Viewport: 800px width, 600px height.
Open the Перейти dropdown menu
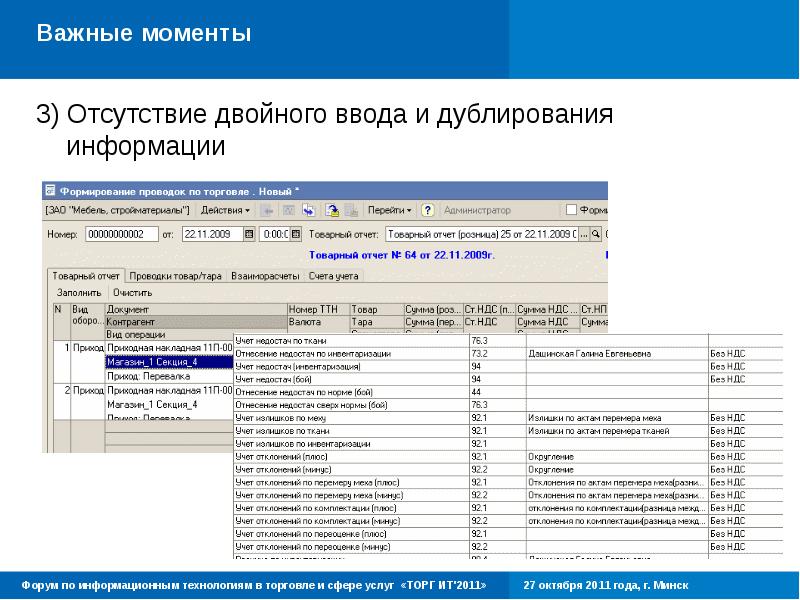coord(389,210)
